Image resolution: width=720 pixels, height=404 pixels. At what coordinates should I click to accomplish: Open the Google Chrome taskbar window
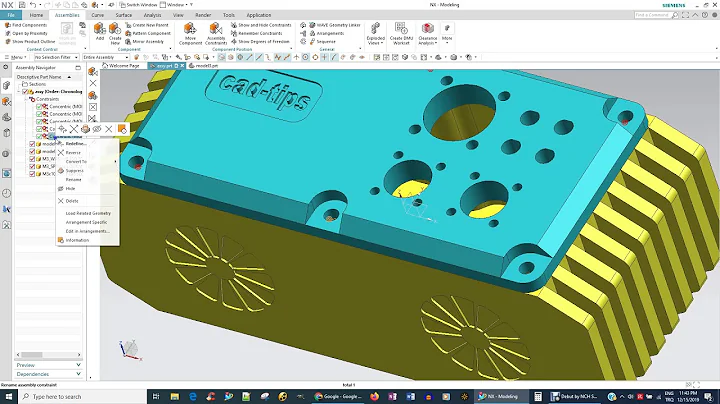coord(339,397)
